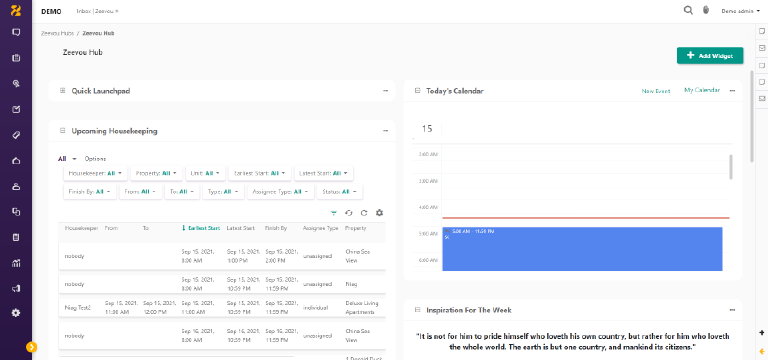Open the blue 5:00 AM calendar event
Image resolution: width=768 pixels, height=360 pixels.
(x=582, y=249)
